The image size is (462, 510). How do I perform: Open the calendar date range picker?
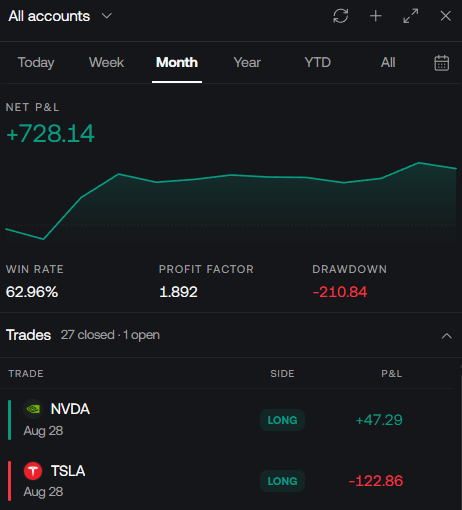(442, 63)
